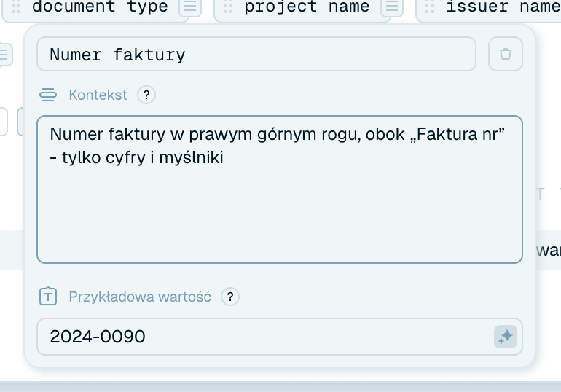Viewport: 561px width, 392px height.
Task: Grab drag handle of project name column
Action: click(x=228, y=7)
